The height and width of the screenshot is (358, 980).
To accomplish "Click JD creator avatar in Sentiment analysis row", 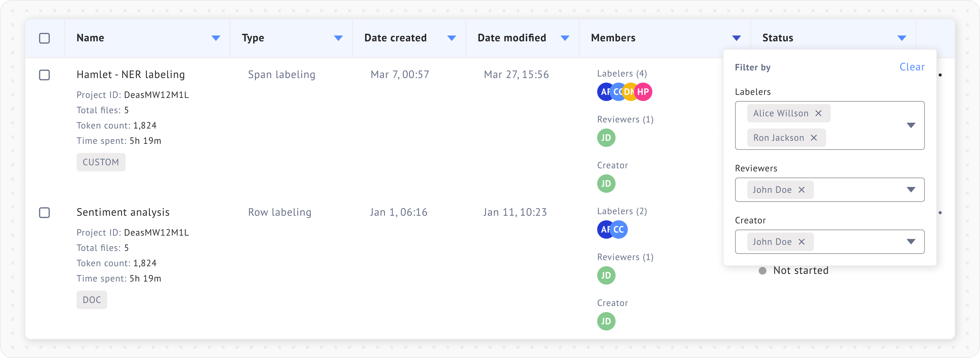I will [x=606, y=321].
